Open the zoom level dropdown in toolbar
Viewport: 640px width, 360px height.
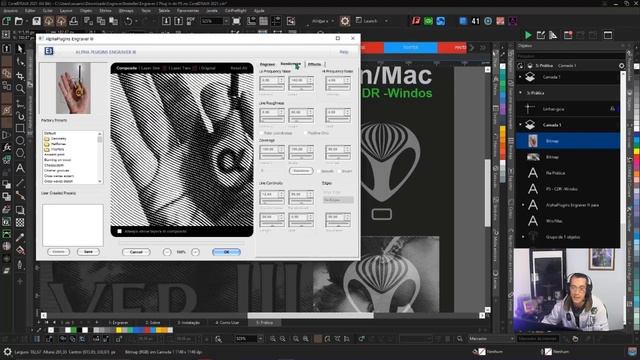click(x=226, y=21)
